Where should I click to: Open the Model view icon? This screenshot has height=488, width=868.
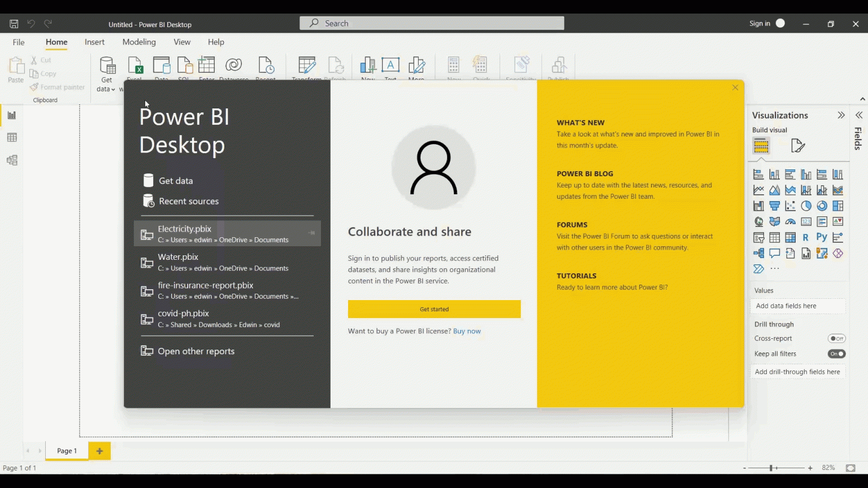pyautogui.click(x=11, y=160)
